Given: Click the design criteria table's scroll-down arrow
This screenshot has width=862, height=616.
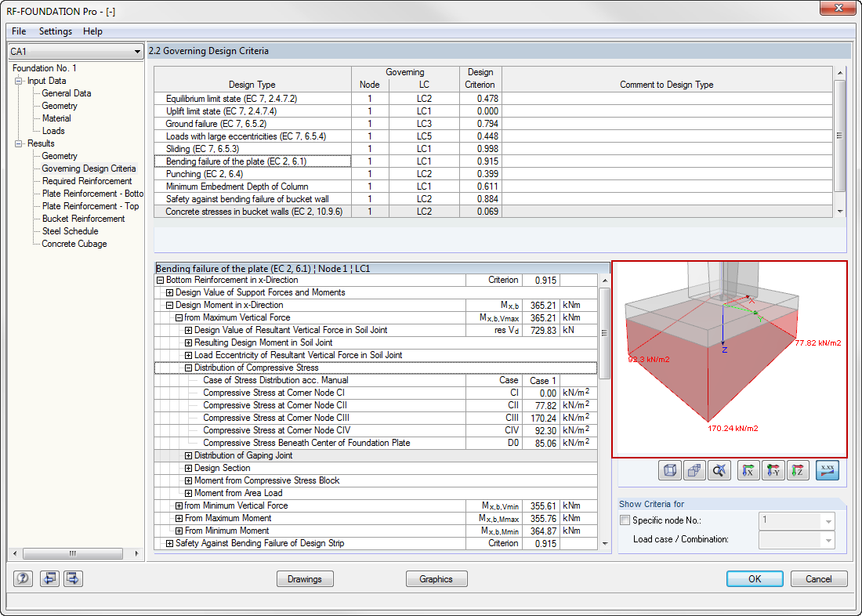Looking at the screenshot, I should tap(839, 211).
